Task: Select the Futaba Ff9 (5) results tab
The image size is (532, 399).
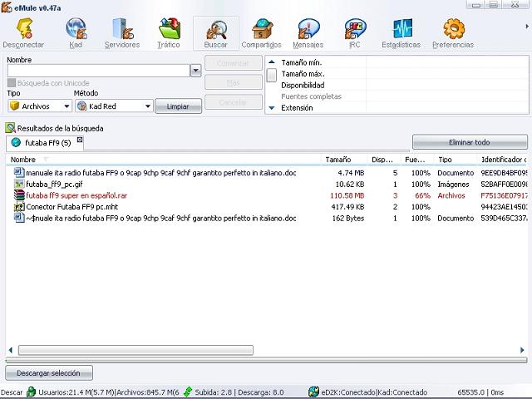Action: [45, 143]
